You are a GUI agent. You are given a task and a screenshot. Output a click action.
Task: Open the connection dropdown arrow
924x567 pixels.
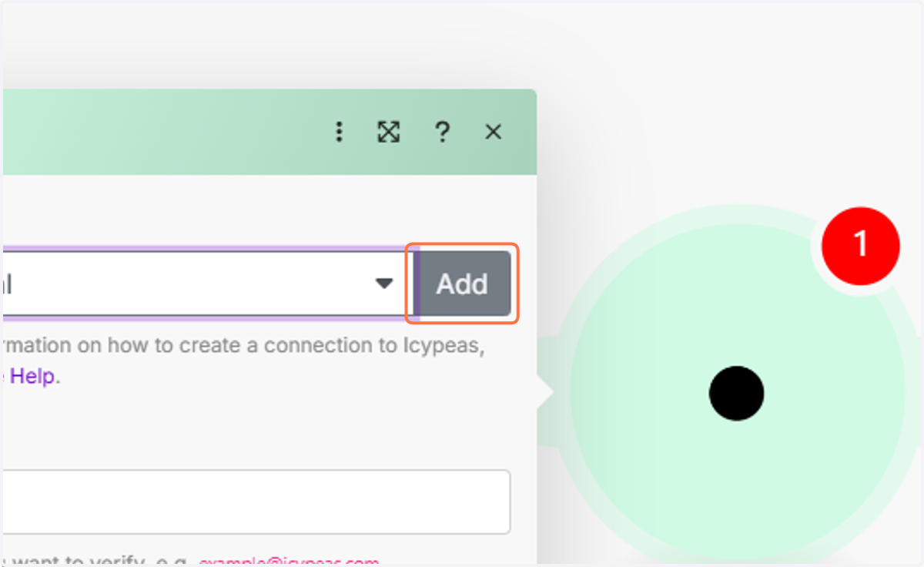click(x=383, y=283)
